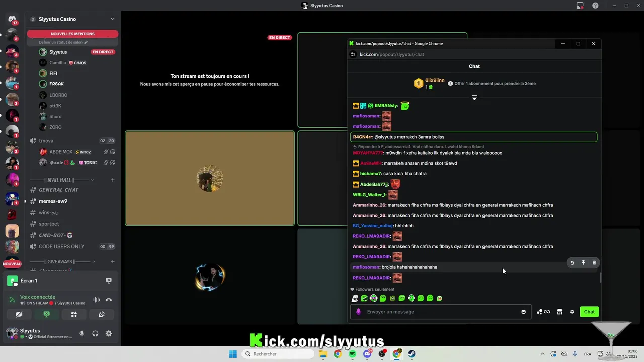Join the tmova voice channel
644x362 pixels.
click(72, 141)
